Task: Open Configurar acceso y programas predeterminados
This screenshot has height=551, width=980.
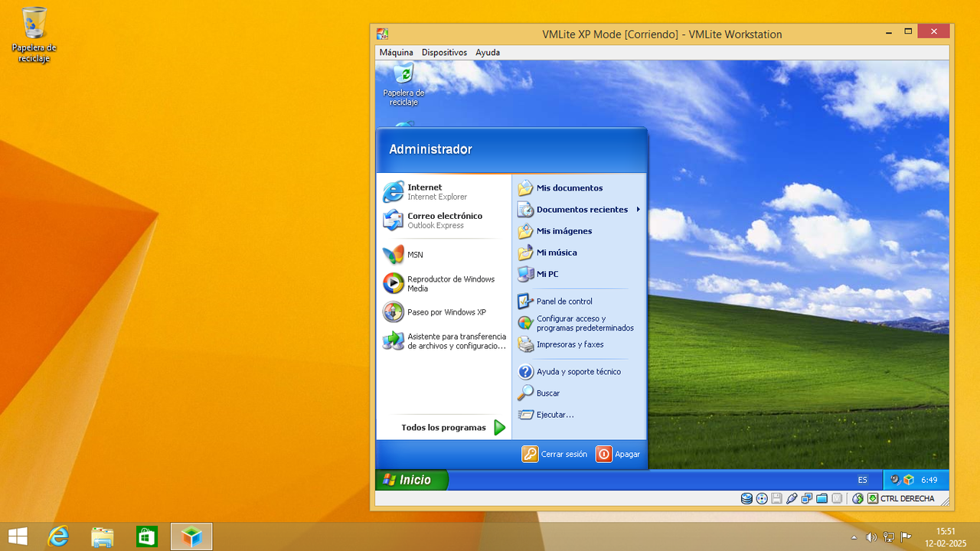Action: coord(579,323)
